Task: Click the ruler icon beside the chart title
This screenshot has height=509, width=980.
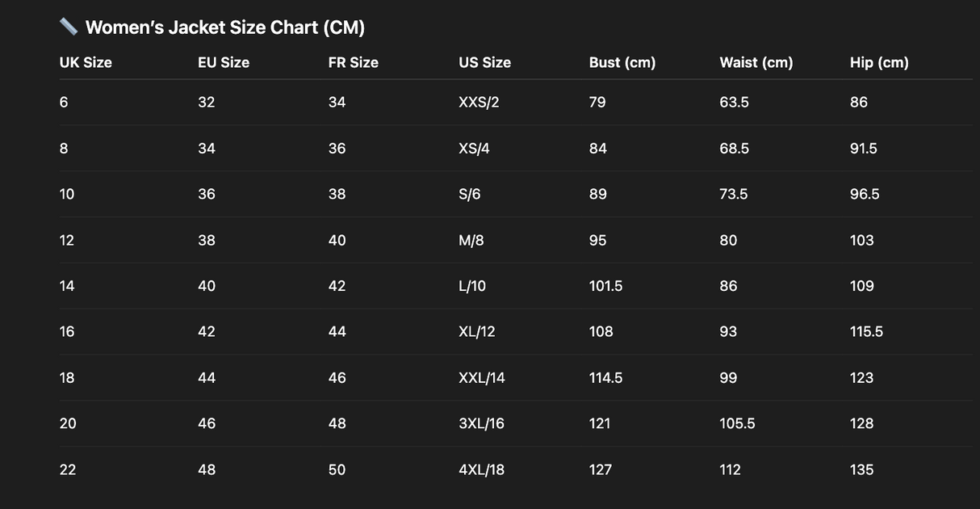Action: point(69,27)
